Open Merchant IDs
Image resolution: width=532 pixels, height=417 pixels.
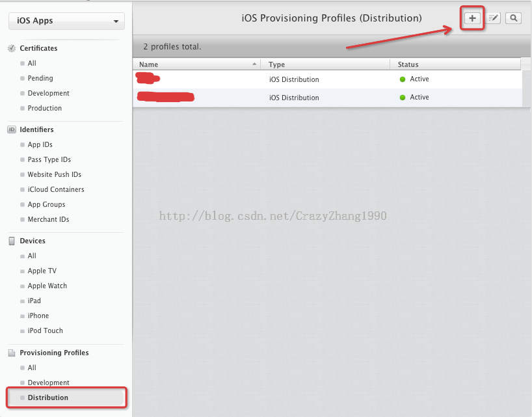point(48,219)
